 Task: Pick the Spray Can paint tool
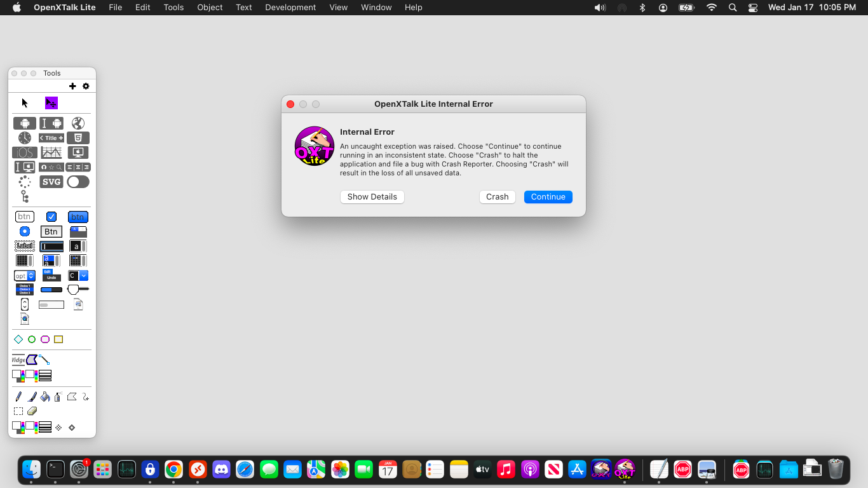point(58,397)
